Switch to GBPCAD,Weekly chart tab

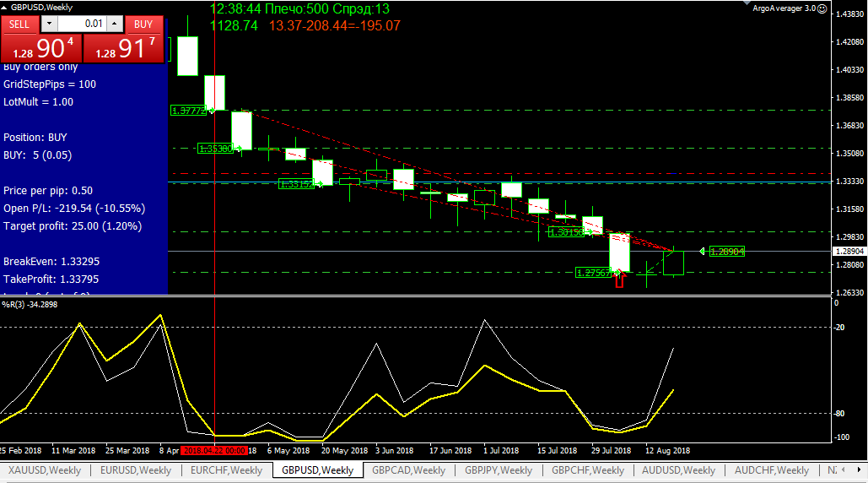coord(408,470)
